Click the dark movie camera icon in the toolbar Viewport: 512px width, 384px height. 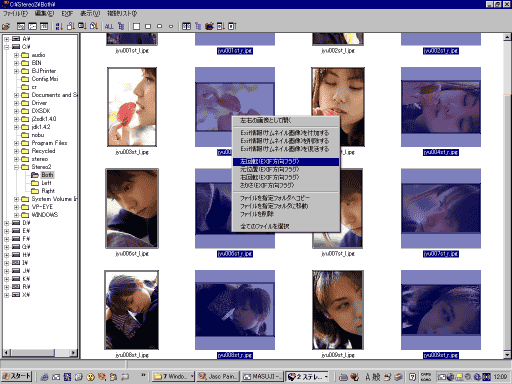tap(209, 26)
